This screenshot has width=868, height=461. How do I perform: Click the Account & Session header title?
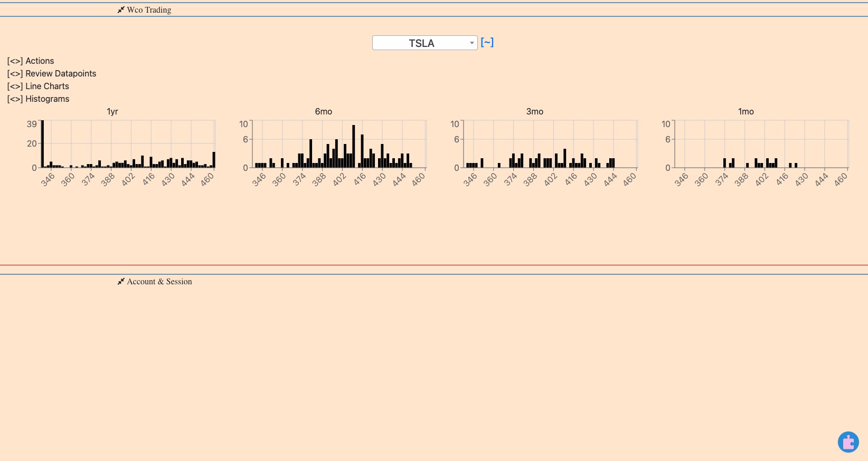159,282
